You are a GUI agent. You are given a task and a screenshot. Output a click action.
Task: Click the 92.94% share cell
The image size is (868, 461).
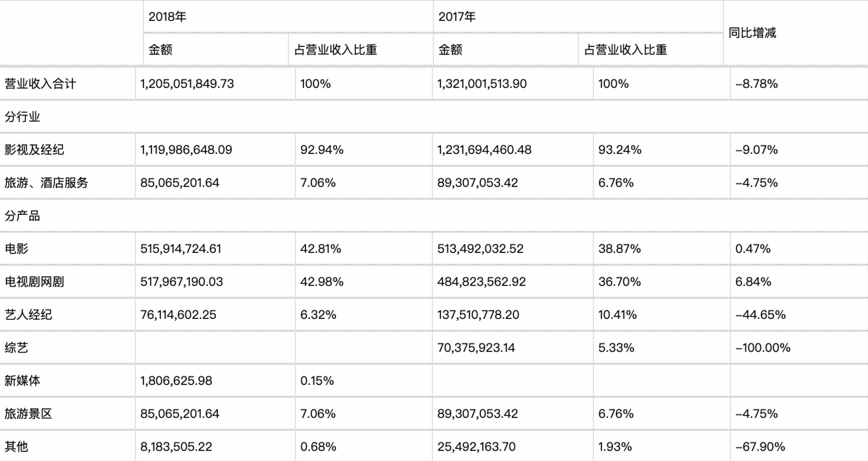(321, 149)
